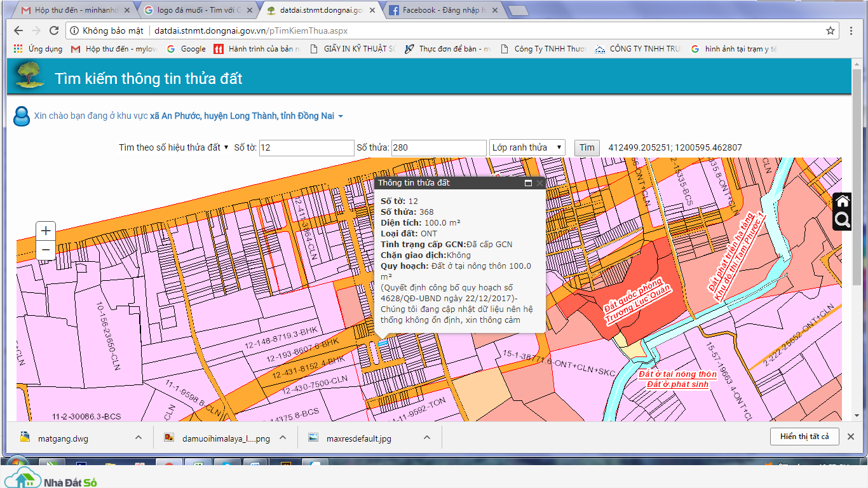Expand options arrow for maxresdefault.jpg download
868x488 pixels.
click(427, 437)
